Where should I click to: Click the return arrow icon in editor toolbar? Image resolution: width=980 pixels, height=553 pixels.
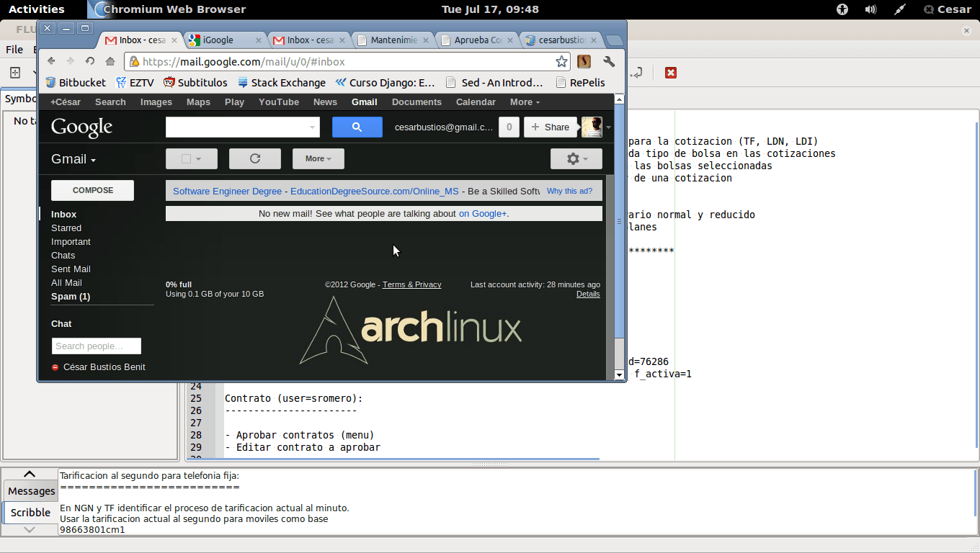[x=636, y=73]
